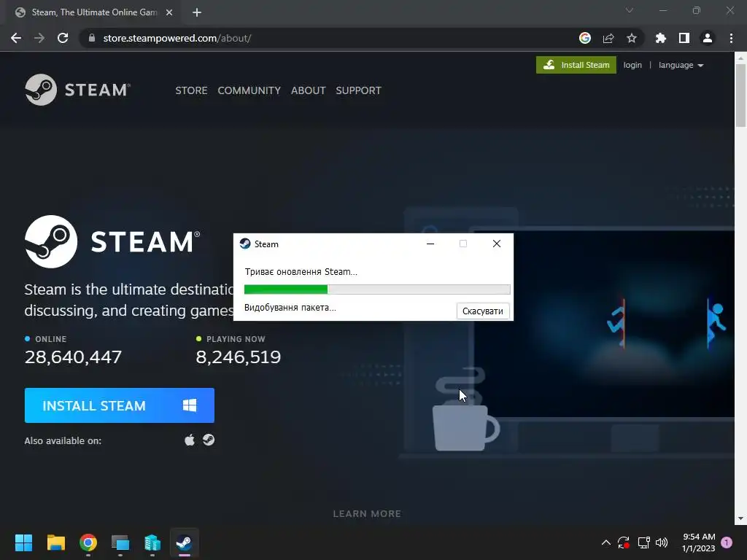Screen dimensions: 747x560
Task: Open the COMMUNITY menu
Action: (249, 90)
